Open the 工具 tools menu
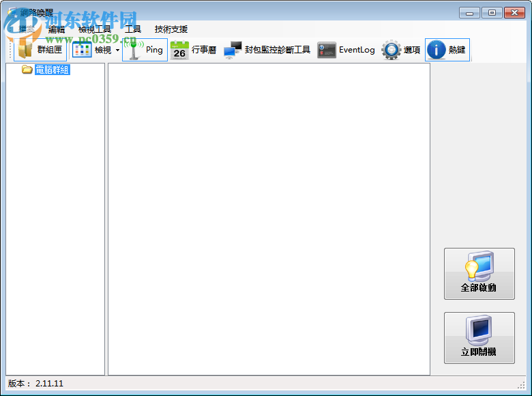Screen dimensions: 532x396 tap(133, 29)
